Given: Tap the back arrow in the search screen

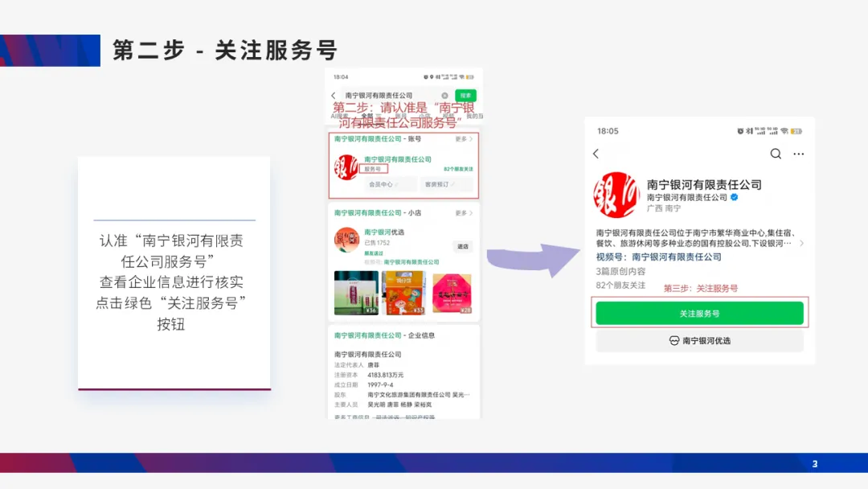Looking at the screenshot, I should pyautogui.click(x=334, y=96).
